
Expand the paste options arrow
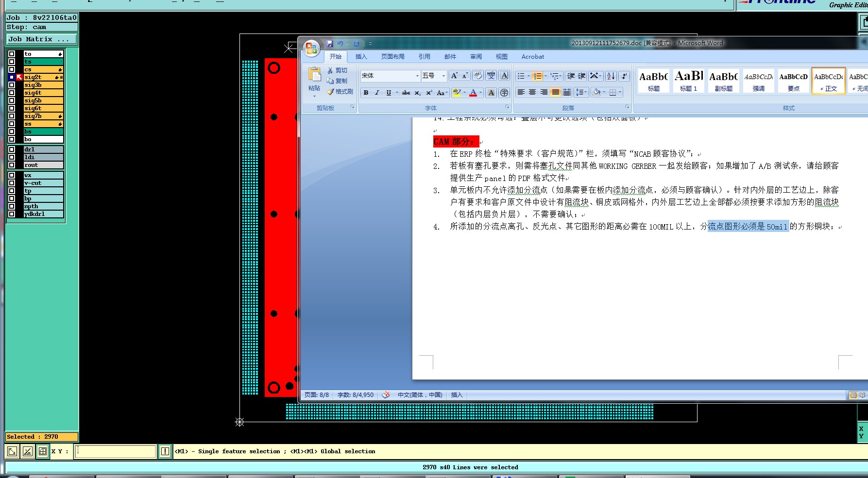coord(314,96)
